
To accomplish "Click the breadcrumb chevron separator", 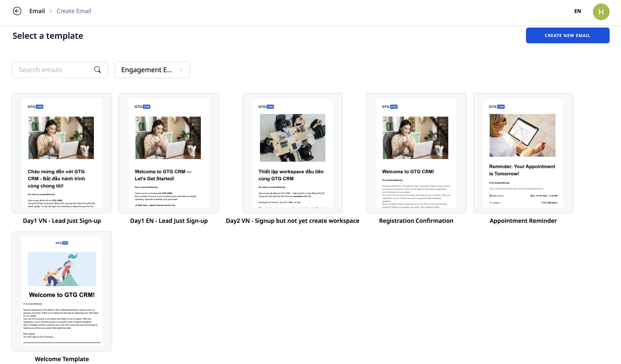I will coord(51,11).
